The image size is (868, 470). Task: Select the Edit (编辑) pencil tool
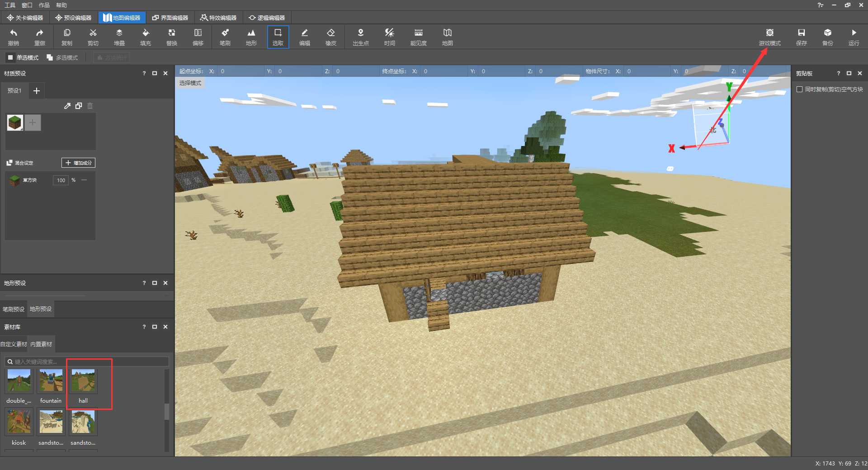click(305, 37)
